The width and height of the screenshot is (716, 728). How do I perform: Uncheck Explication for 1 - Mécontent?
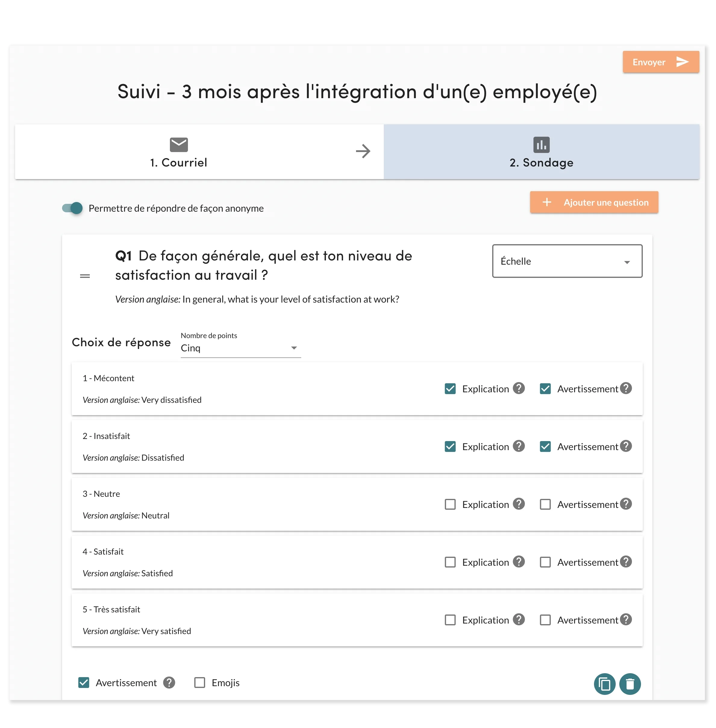450,389
